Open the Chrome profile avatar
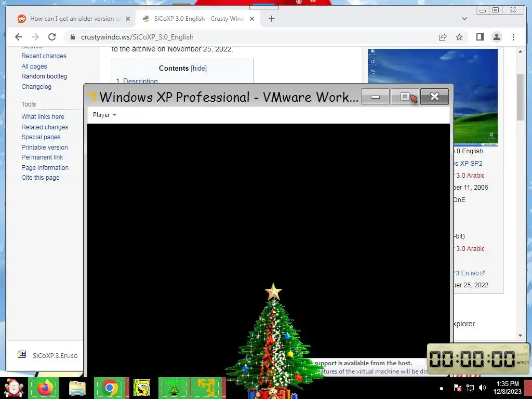This screenshot has height=399, width=532. click(x=497, y=37)
